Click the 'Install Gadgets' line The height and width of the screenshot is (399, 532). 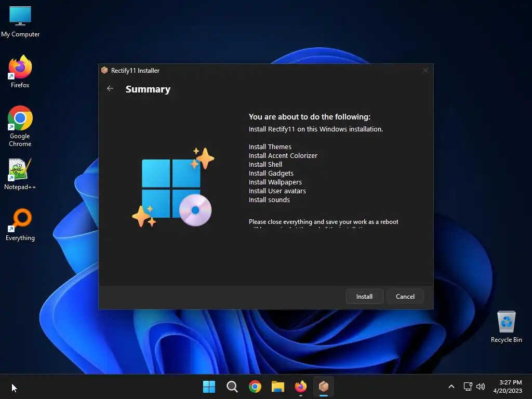click(271, 173)
